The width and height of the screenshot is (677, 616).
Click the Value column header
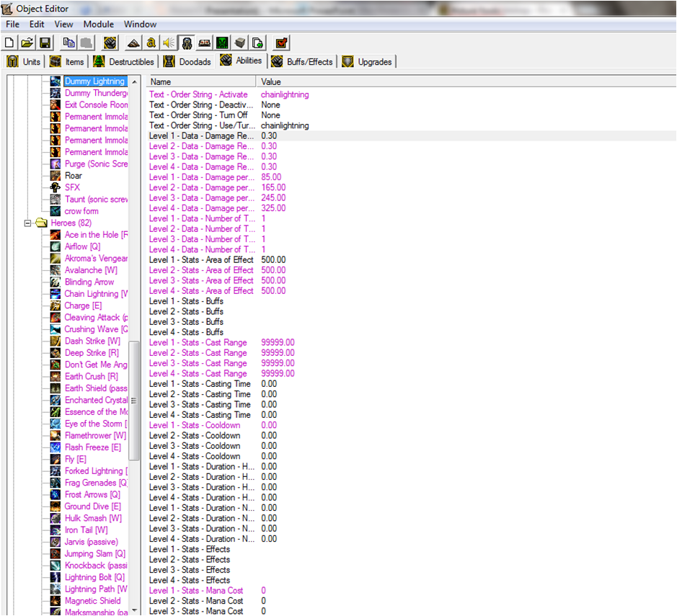click(466, 81)
